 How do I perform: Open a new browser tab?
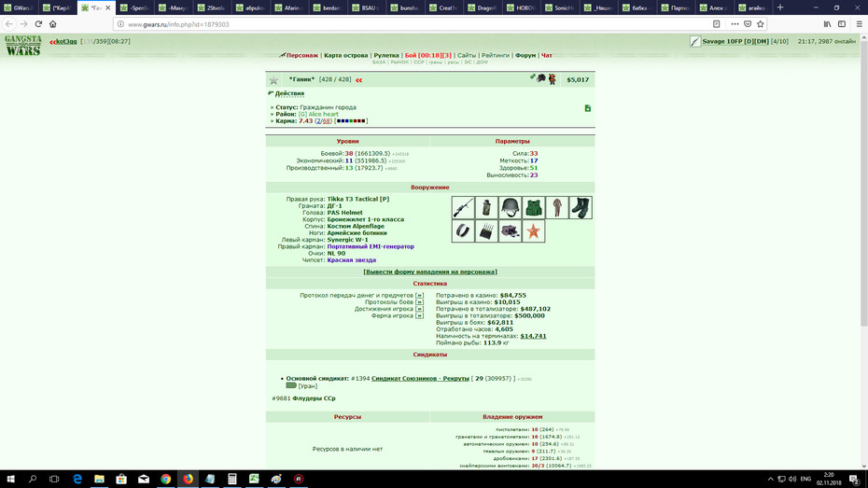point(780,7)
